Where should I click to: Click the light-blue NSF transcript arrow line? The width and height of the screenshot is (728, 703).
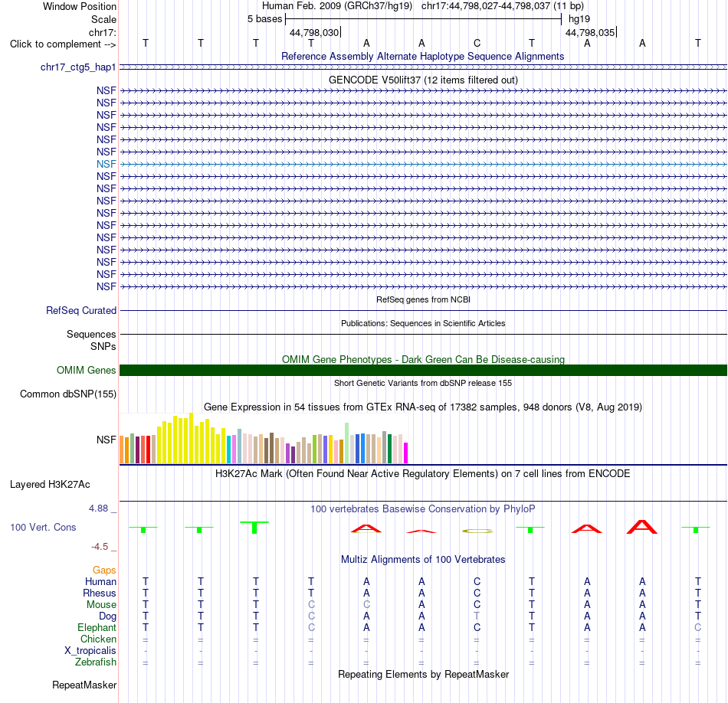pyautogui.click(x=423, y=164)
